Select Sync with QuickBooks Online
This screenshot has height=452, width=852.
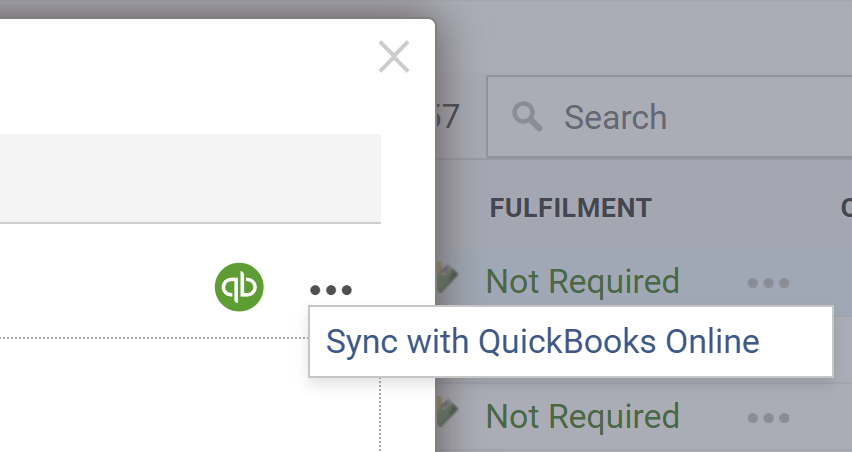click(x=543, y=342)
